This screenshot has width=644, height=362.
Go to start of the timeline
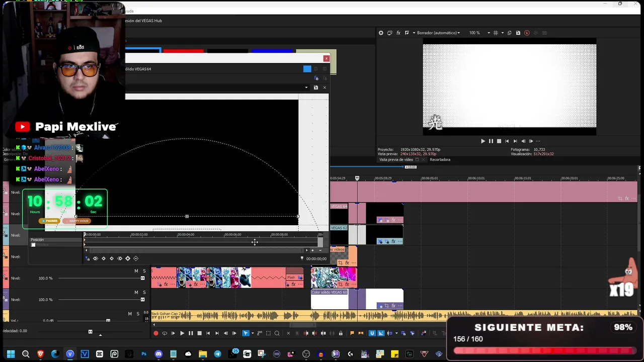click(208, 333)
